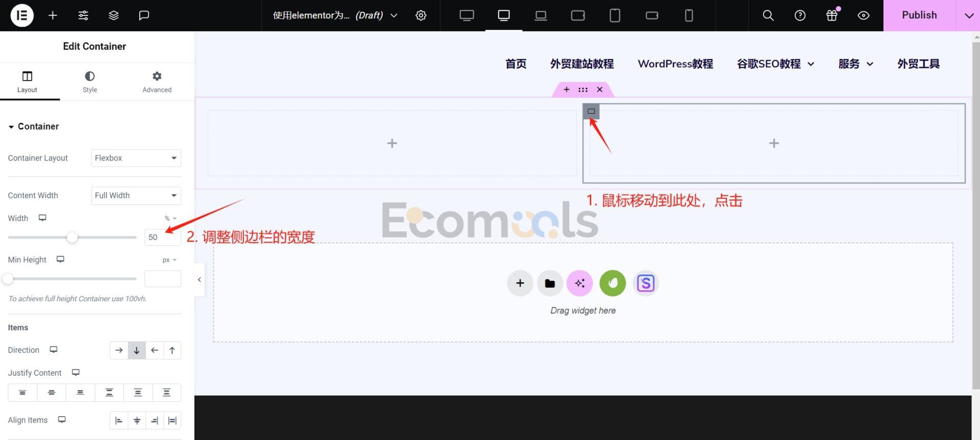Collapse the editor panel side arrow
The width and height of the screenshot is (980, 440).
pyautogui.click(x=200, y=279)
